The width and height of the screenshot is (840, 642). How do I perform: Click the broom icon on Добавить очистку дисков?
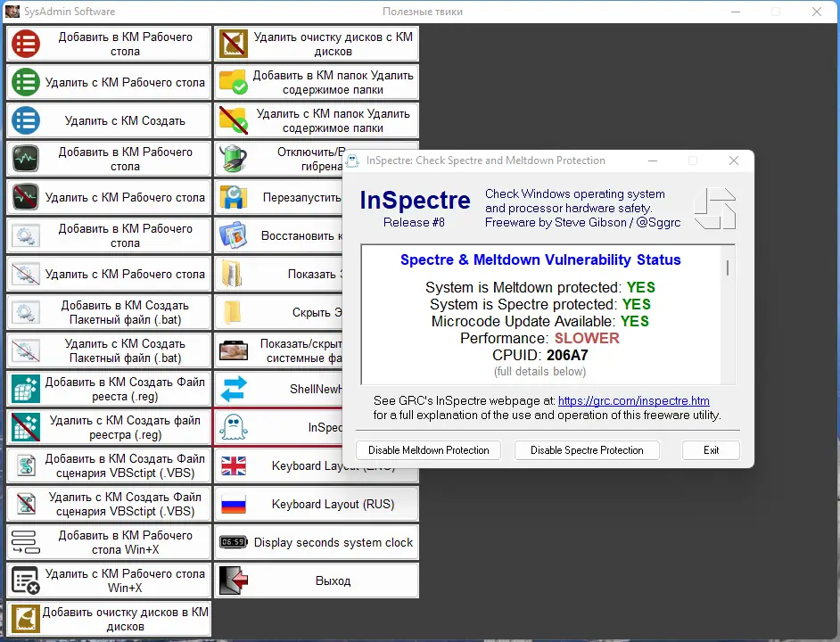[26, 619]
